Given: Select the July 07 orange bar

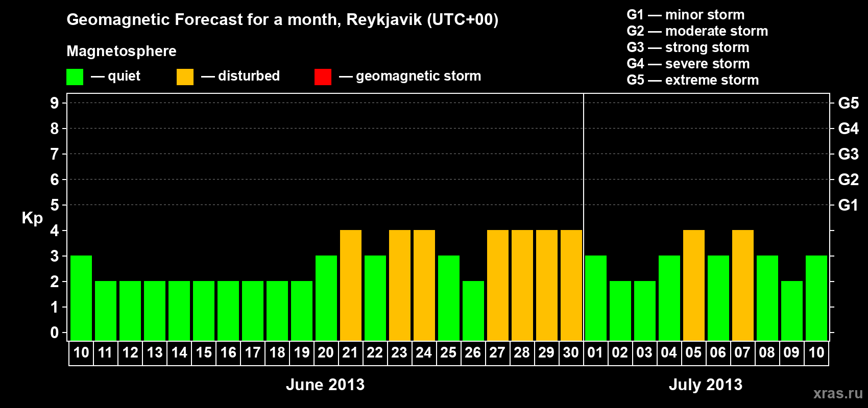Looking at the screenshot, I should (x=743, y=285).
